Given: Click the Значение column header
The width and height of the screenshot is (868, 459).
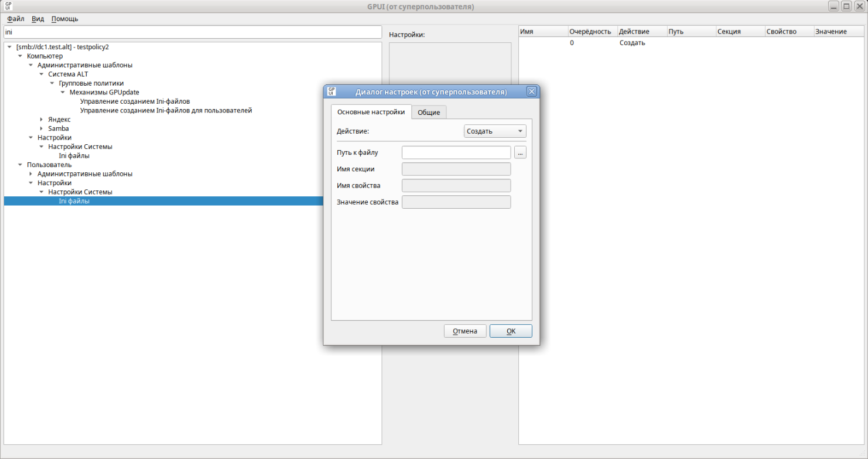Looking at the screenshot, I should point(839,32).
